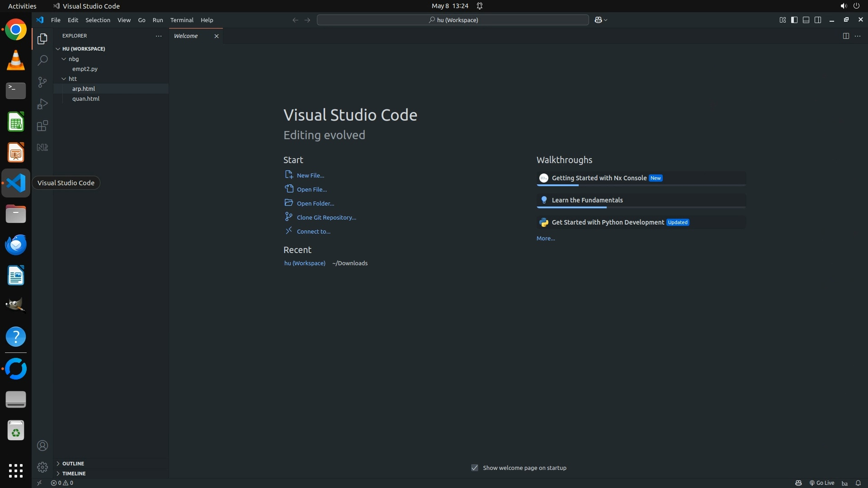Toggle Primary Side Bar layout button
This screenshot has height=488, width=868.
794,20
